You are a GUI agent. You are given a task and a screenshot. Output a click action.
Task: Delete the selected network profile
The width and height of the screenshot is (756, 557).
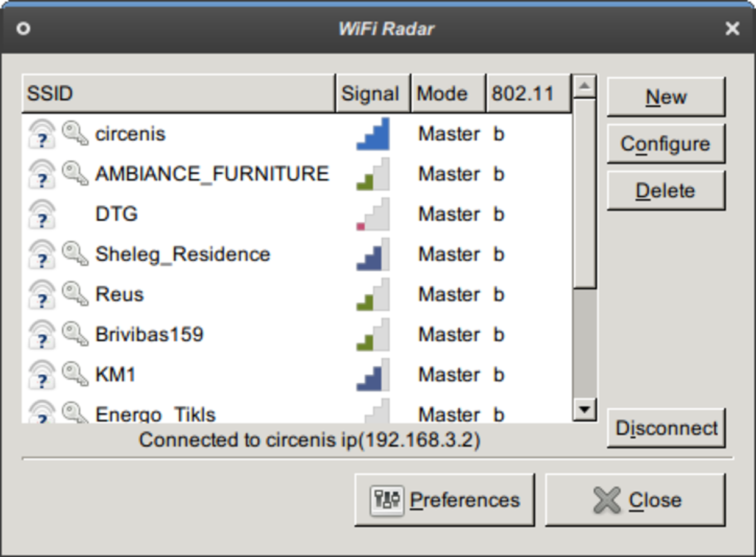(x=665, y=191)
